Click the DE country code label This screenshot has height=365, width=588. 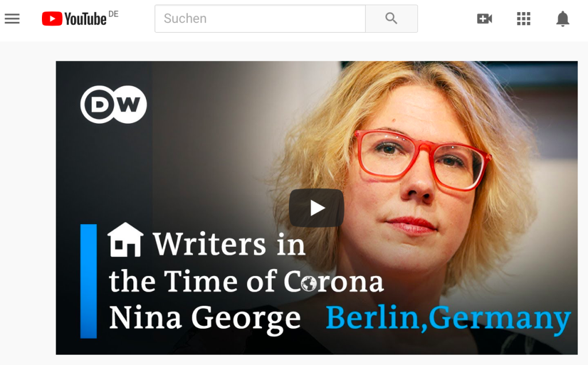pyautogui.click(x=113, y=14)
